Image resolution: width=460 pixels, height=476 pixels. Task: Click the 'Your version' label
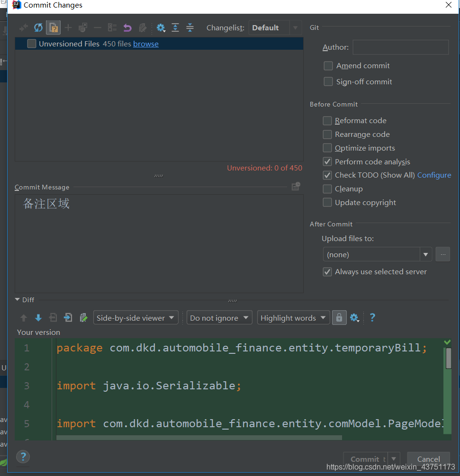(38, 332)
